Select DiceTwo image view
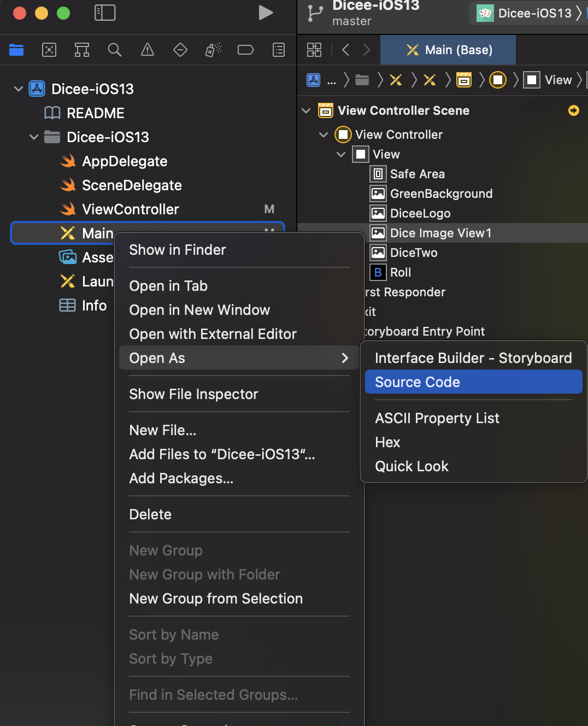This screenshot has width=588, height=726. tap(414, 253)
